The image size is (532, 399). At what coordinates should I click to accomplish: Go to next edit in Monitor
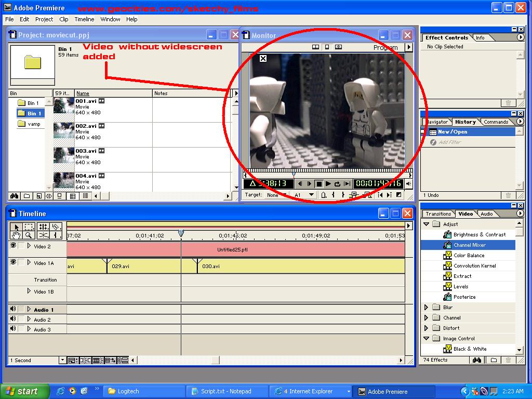point(389,195)
